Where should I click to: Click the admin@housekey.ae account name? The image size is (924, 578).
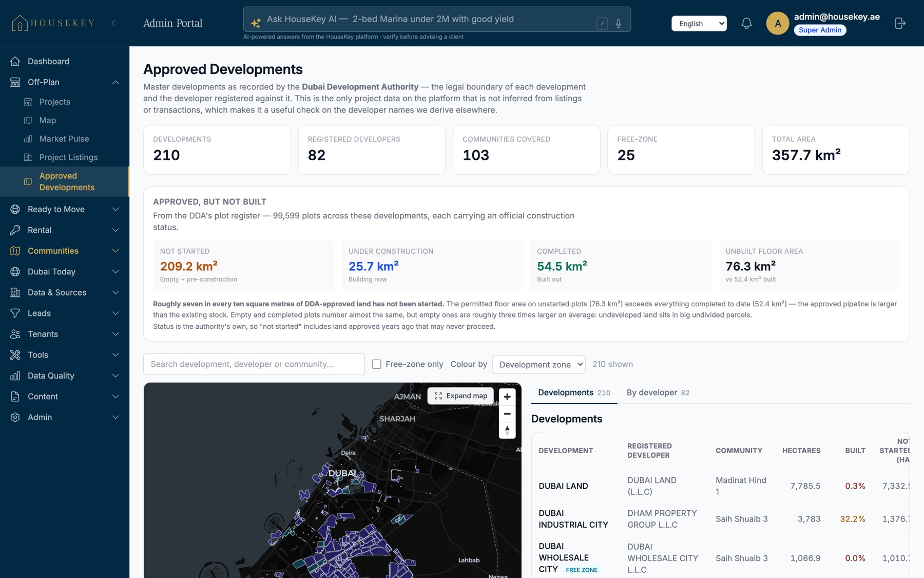coord(837,16)
